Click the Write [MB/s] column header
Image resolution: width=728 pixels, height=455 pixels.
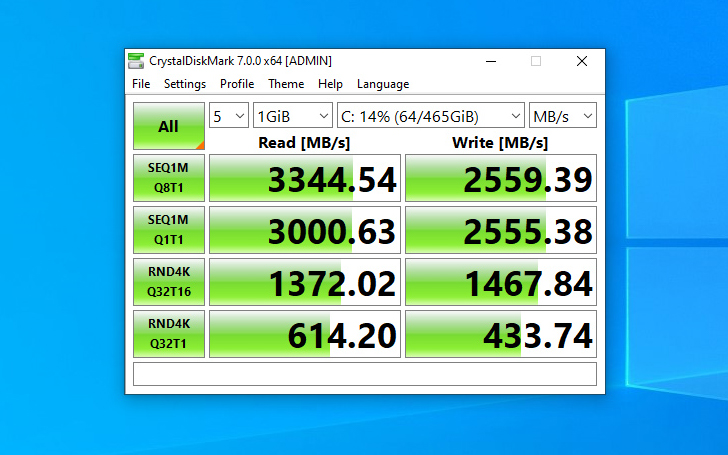[x=500, y=143]
